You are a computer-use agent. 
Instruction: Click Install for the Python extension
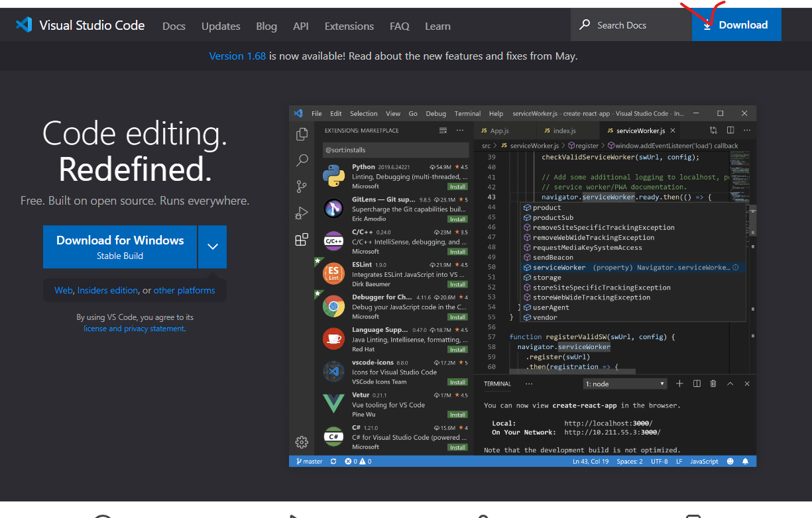pyautogui.click(x=457, y=187)
